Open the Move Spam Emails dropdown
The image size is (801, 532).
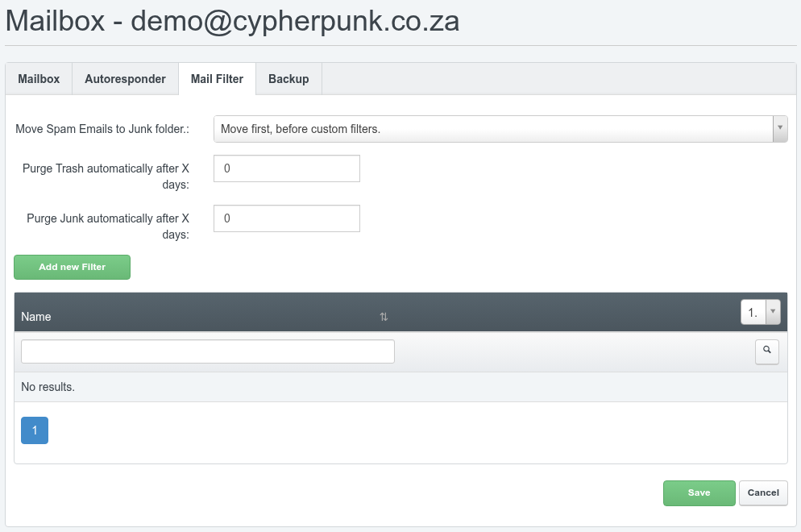click(x=500, y=129)
